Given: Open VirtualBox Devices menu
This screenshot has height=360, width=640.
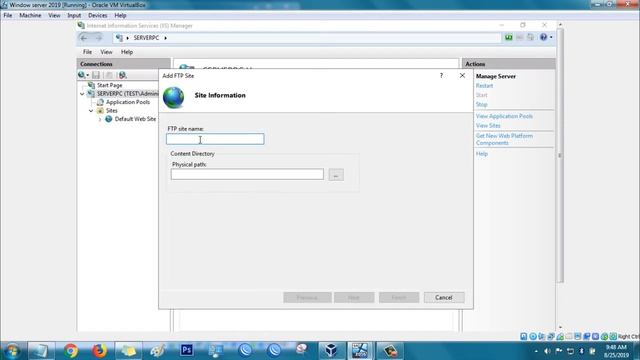Looking at the screenshot, I should click(x=98, y=16).
